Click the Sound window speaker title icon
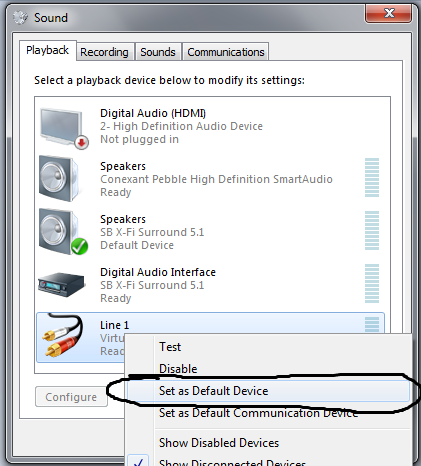421x466 pixels. (x=21, y=17)
